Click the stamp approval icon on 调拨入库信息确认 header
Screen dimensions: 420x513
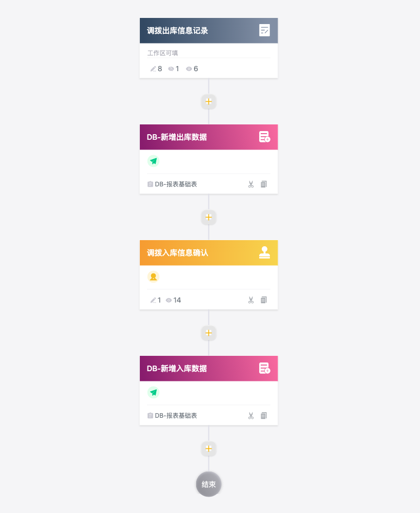click(x=264, y=252)
